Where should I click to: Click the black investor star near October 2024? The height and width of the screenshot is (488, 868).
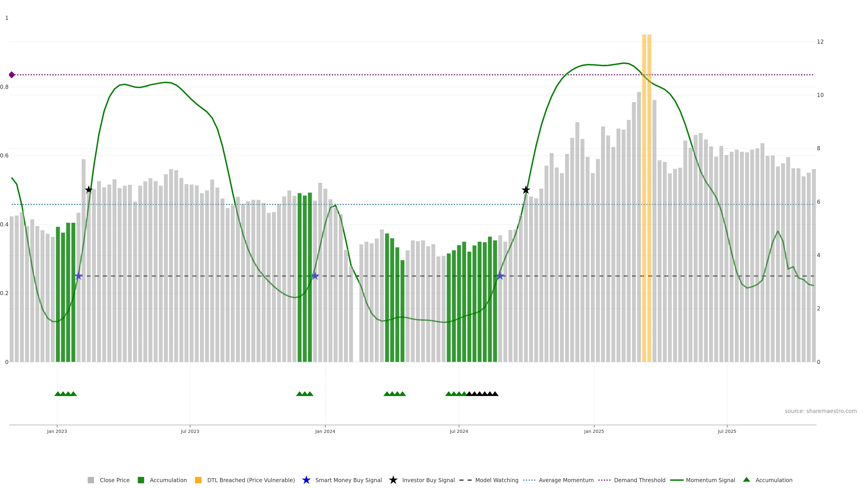(x=526, y=190)
